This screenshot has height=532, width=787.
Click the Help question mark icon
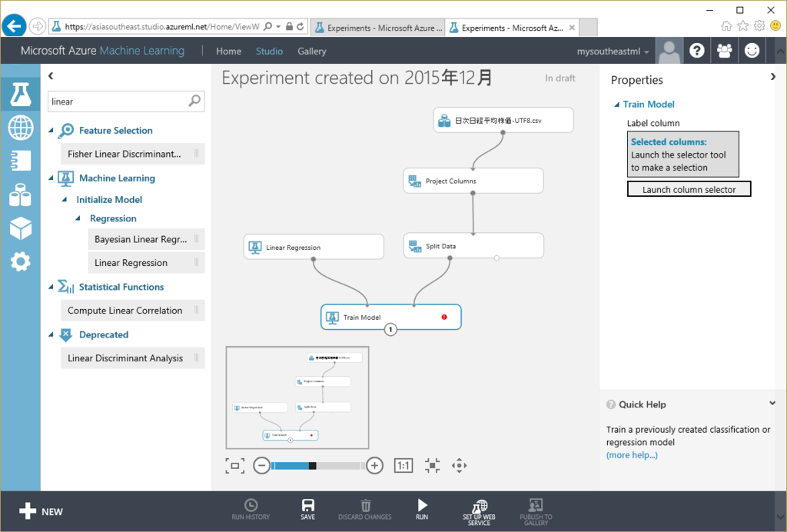(696, 51)
